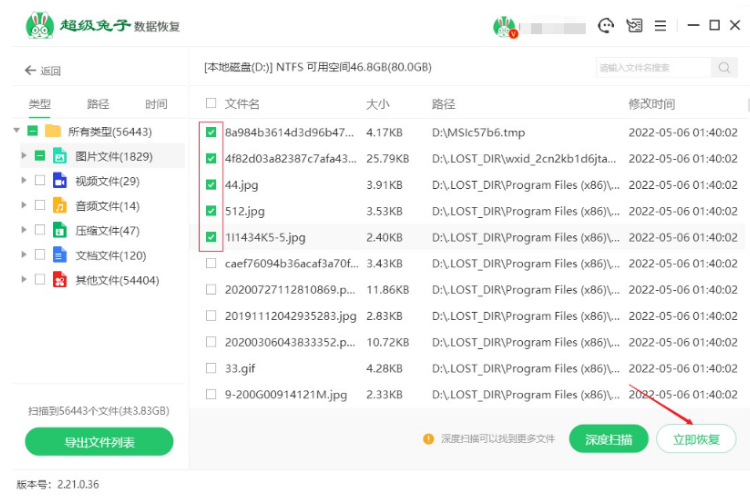Check the 33.gif file checkbox
Viewport: 750px width, 503px height.
[x=211, y=368]
